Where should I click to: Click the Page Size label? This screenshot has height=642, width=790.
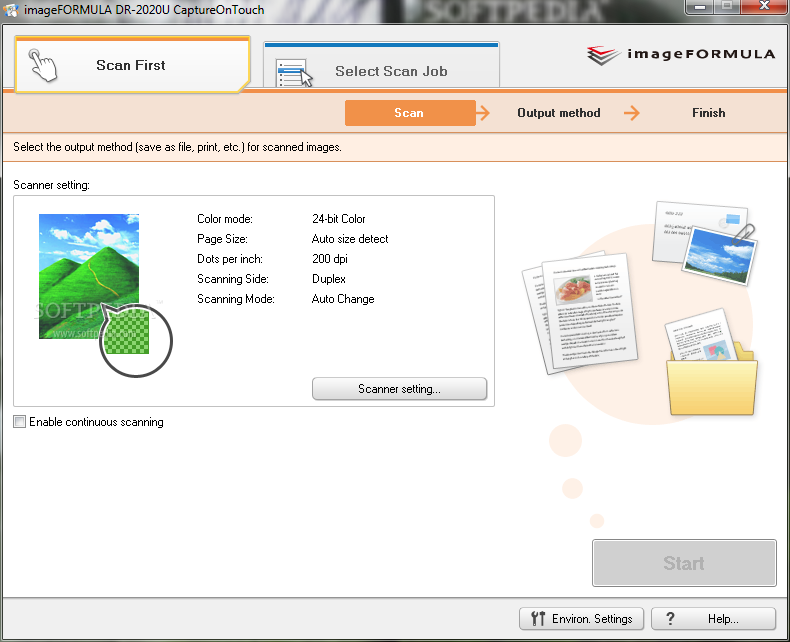[x=222, y=239]
